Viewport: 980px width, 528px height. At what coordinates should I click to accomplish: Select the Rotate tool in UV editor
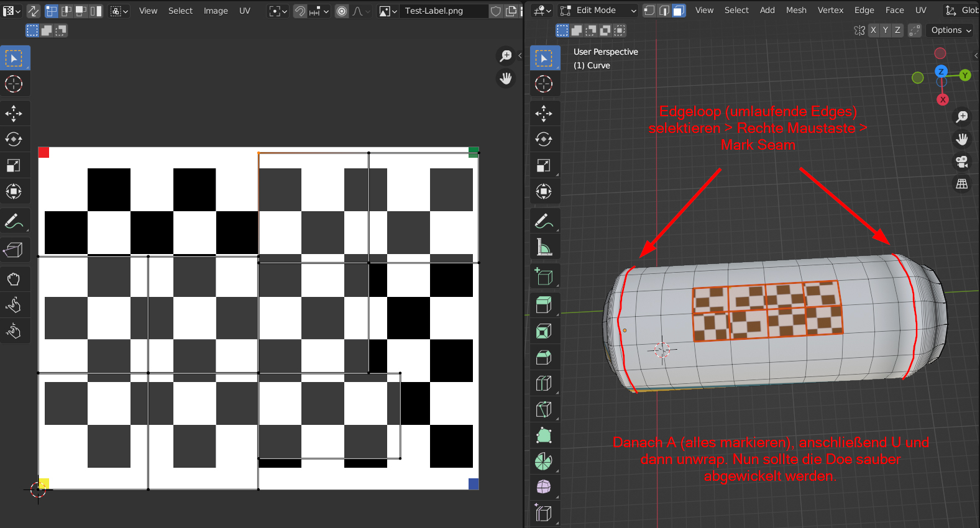(x=14, y=139)
